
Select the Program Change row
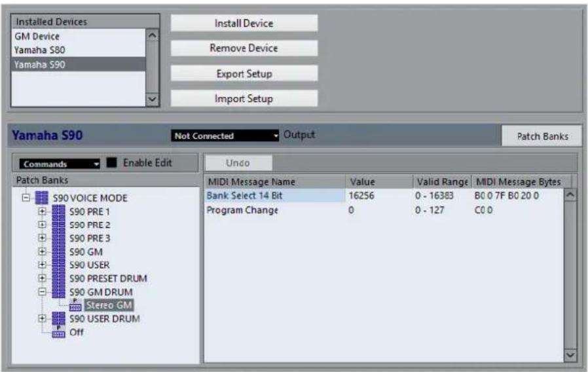(384, 210)
